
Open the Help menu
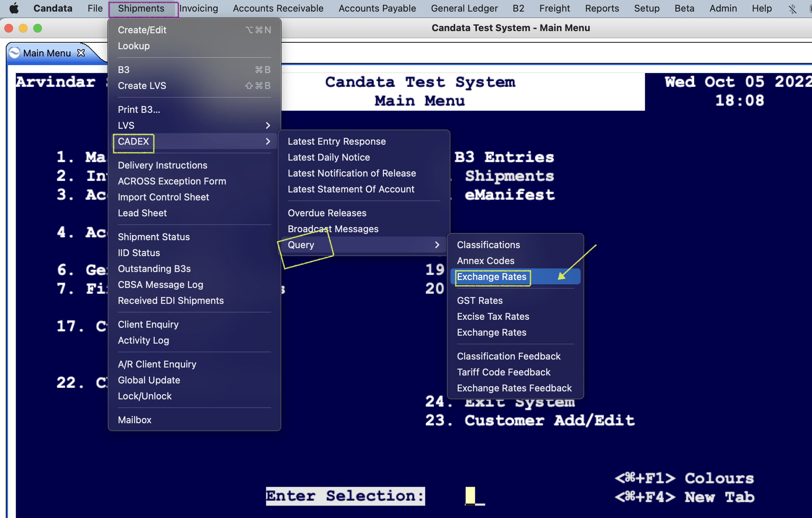point(762,8)
